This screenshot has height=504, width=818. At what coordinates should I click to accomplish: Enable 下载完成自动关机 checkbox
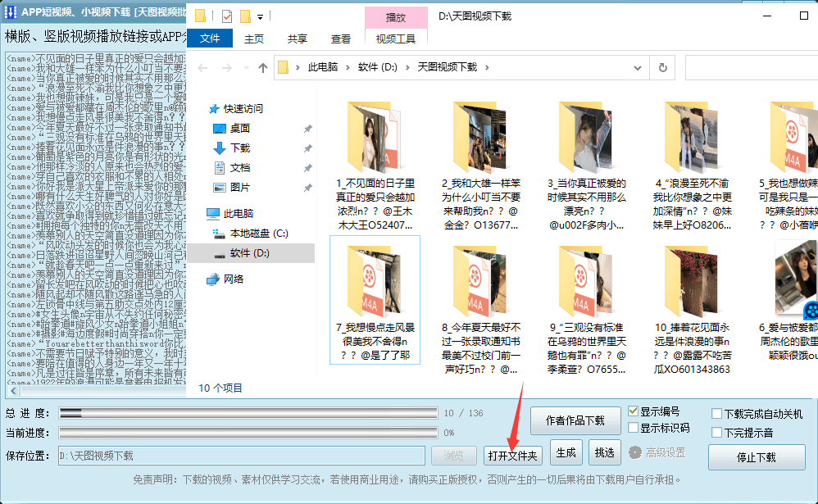pyautogui.click(x=717, y=414)
